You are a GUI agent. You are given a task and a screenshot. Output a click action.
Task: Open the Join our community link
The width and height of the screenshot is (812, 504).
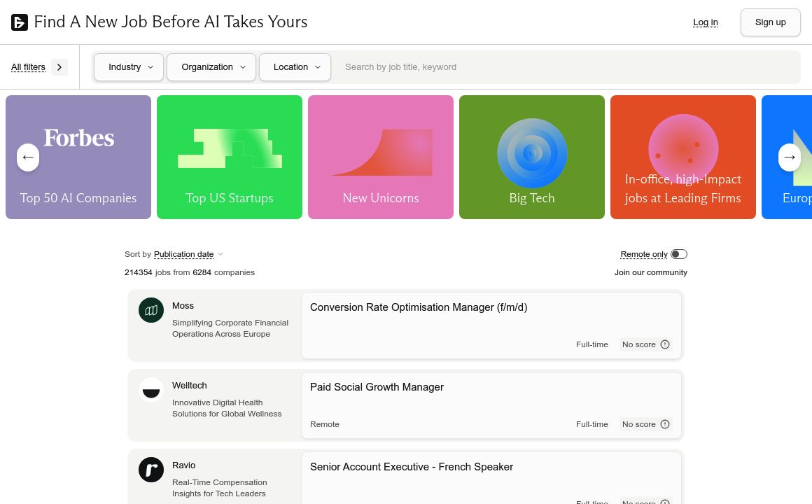pyautogui.click(x=650, y=272)
